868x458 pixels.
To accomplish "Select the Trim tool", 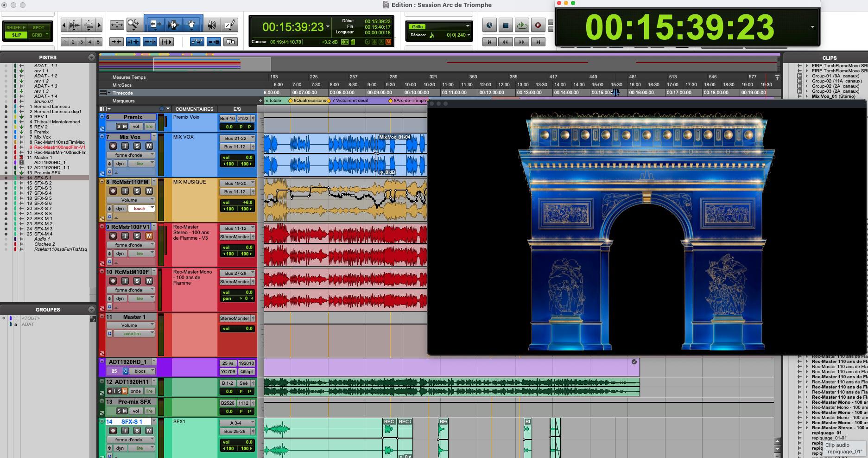I will (x=155, y=25).
